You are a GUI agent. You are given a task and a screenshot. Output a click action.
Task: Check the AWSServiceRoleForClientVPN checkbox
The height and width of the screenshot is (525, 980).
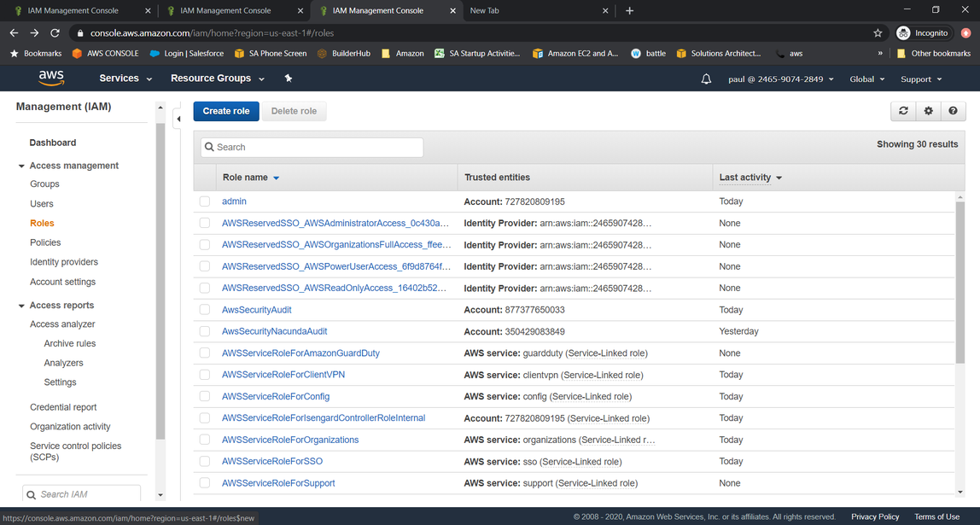tap(204, 375)
